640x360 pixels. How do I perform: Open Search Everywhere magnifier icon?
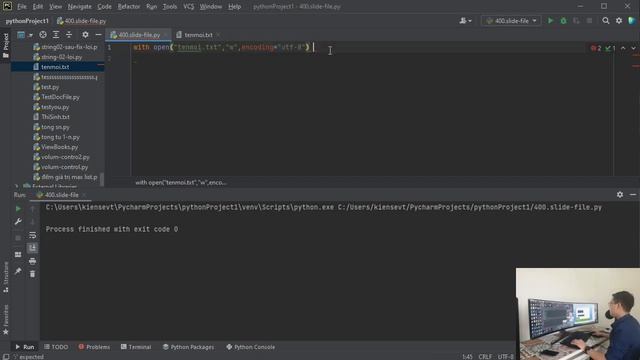click(606, 20)
